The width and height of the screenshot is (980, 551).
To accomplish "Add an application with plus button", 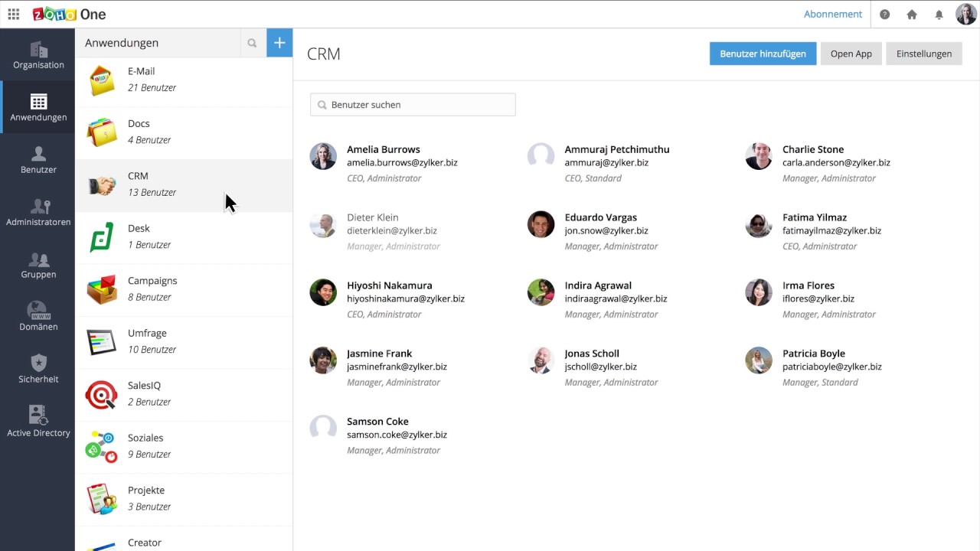I will [x=279, y=43].
